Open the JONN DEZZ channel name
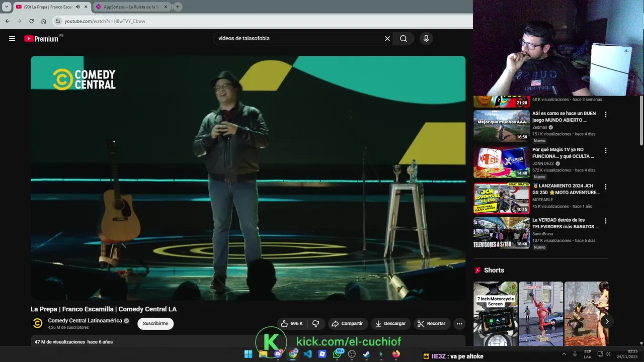Image resolution: width=644 pixels, height=362 pixels. click(x=543, y=164)
